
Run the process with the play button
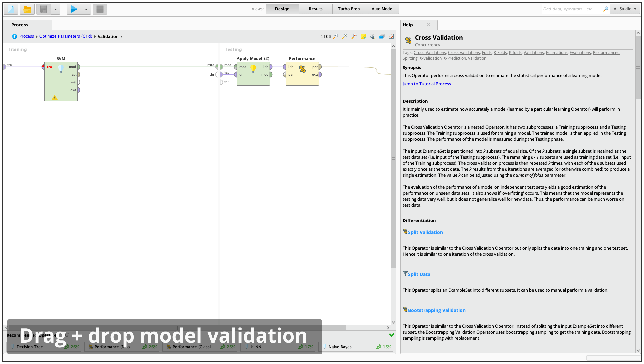click(x=74, y=9)
